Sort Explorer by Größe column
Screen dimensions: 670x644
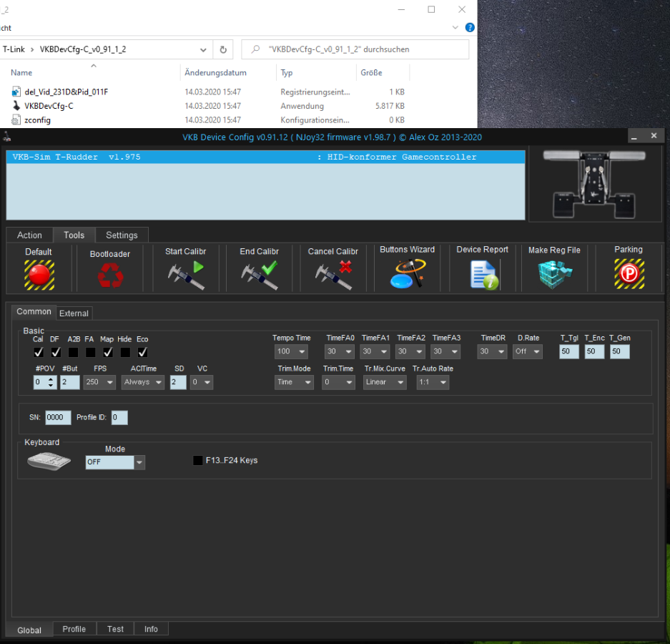[371, 73]
